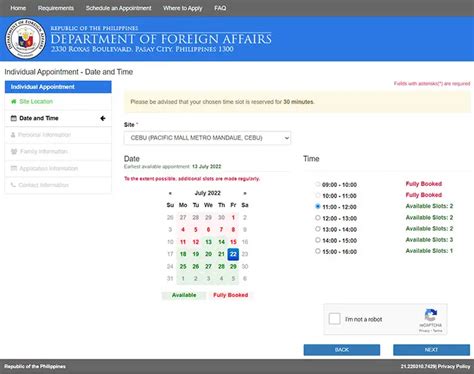Go to Site Location step
Image resolution: width=474 pixels, height=374 pixels.
(x=58, y=102)
